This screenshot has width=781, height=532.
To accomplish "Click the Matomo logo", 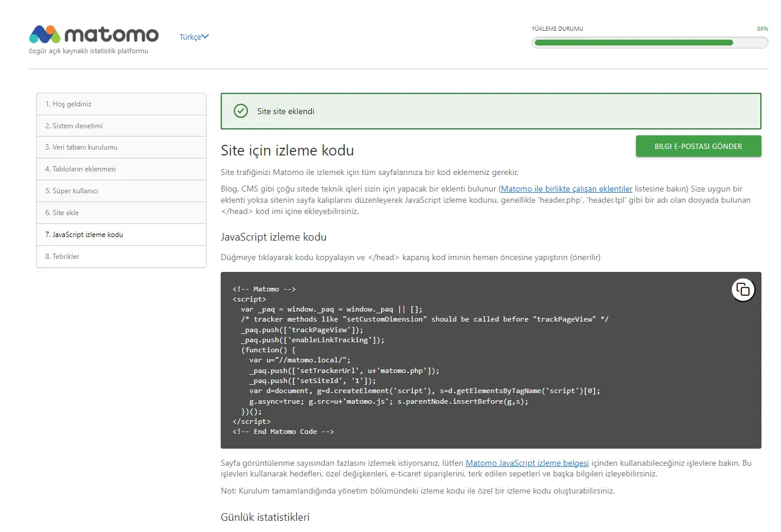I will pos(94,34).
